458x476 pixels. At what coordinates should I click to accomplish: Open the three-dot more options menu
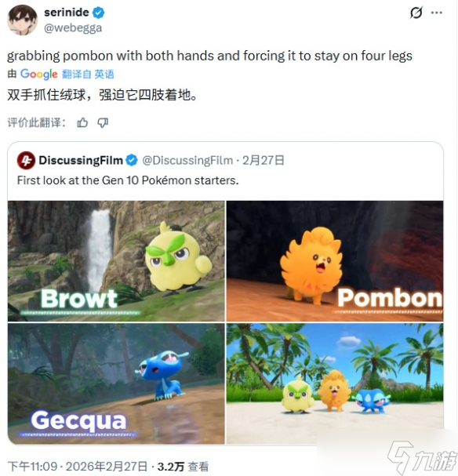tap(437, 13)
